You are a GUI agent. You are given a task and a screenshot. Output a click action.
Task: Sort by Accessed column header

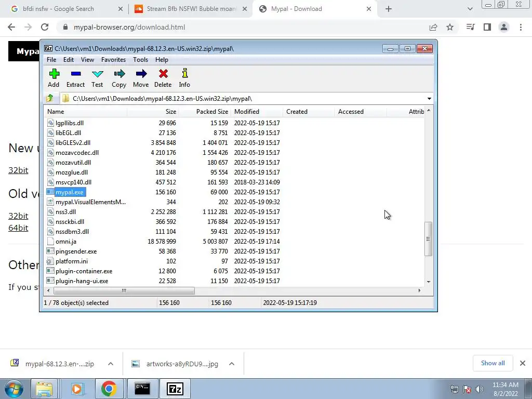tap(361, 112)
